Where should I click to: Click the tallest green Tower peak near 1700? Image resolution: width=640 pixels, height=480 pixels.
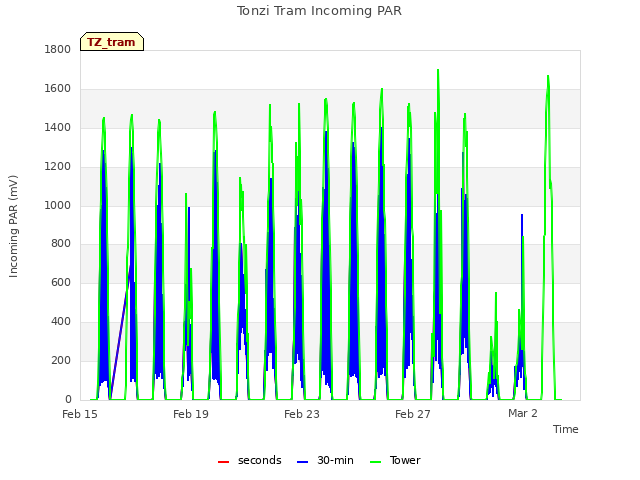tap(438, 70)
